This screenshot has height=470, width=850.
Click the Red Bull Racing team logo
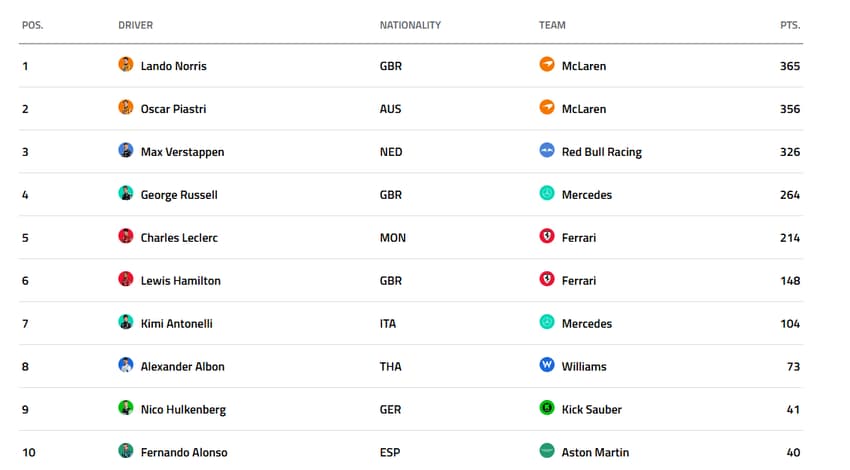point(547,151)
